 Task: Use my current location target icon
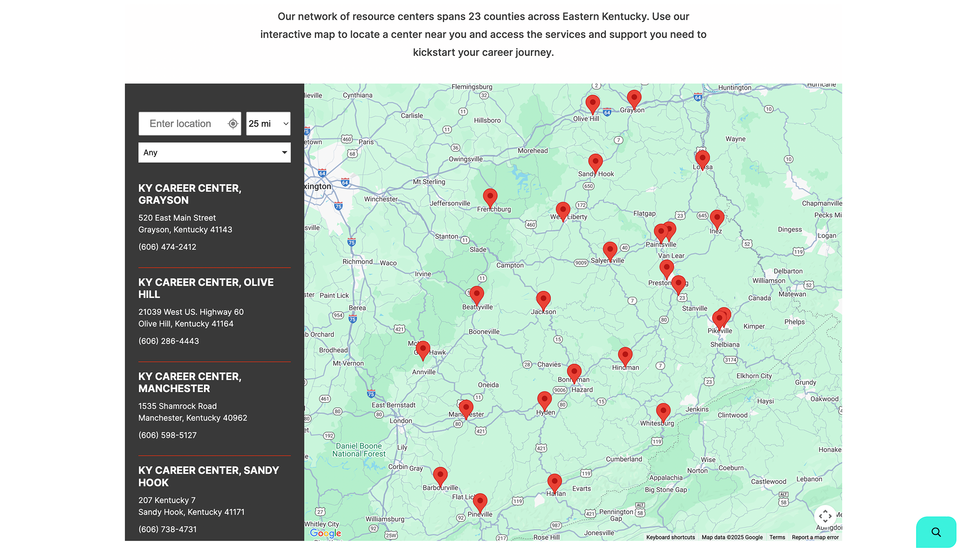point(233,124)
